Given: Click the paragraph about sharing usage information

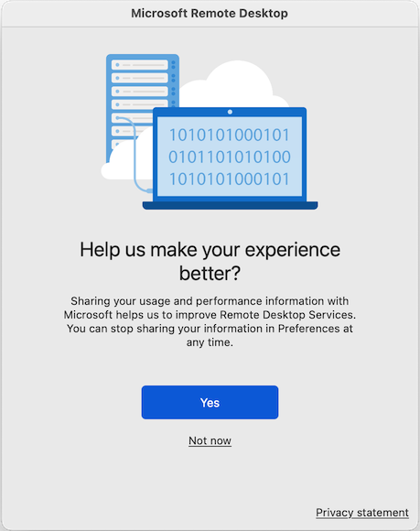Looking at the screenshot, I should 210,321.
